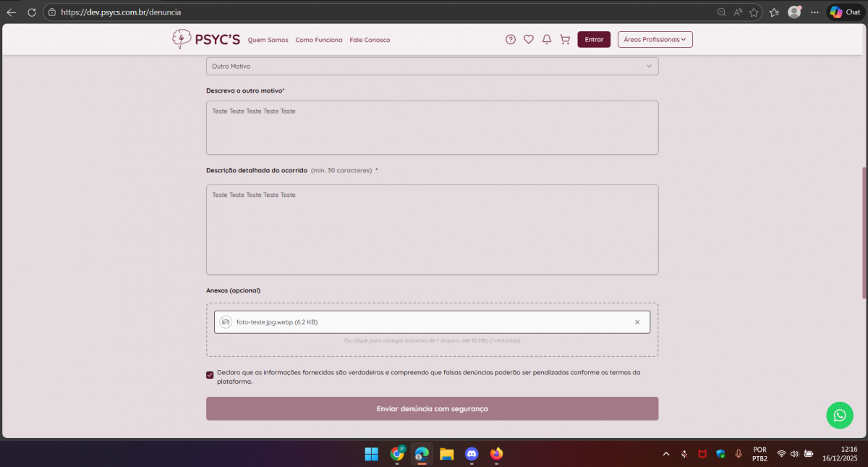Click the PSYC'S logo
Screen dimensions: 868x467
click(206, 39)
